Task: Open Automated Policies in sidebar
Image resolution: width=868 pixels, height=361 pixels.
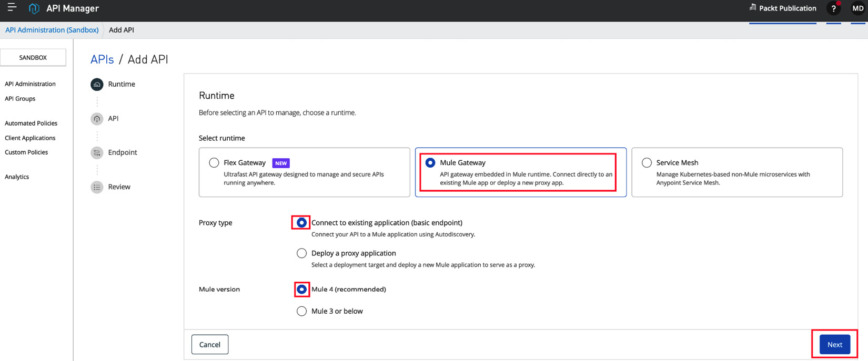Action: tap(31, 123)
